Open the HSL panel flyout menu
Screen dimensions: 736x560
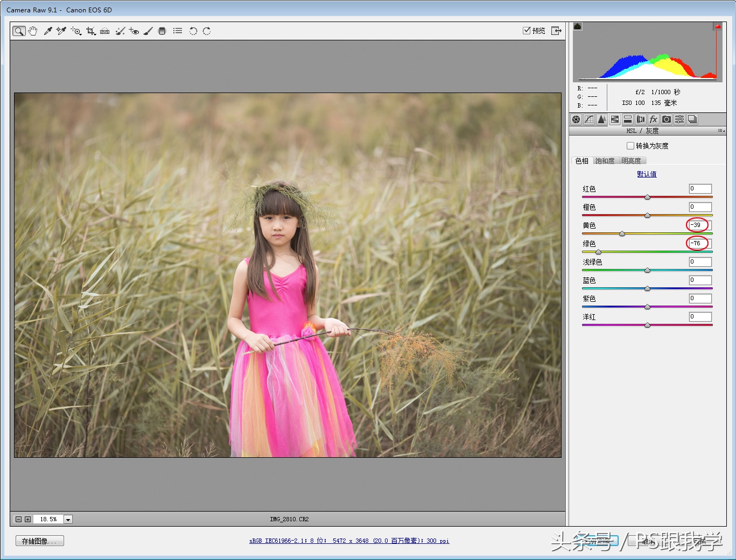click(721, 131)
